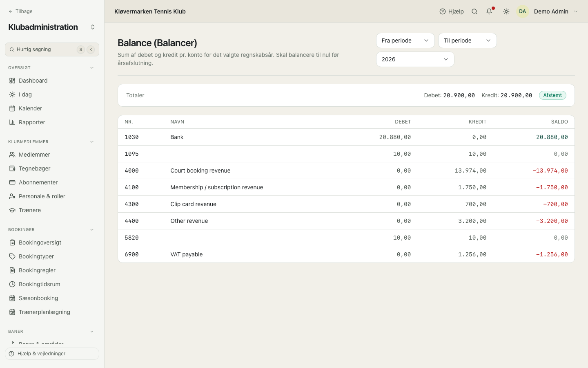Viewport: 588px width, 368px height.
Task: Open the notifications bell
Action: (x=489, y=11)
